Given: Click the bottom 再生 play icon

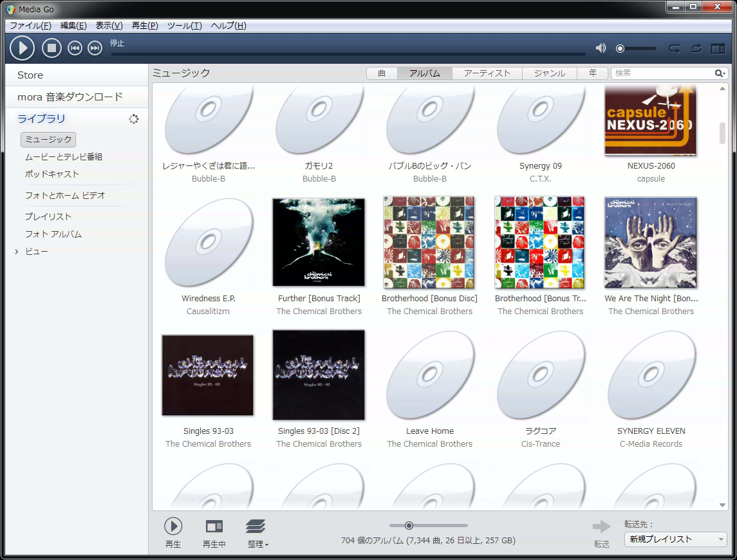Looking at the screenshot, I should point(173,526).
